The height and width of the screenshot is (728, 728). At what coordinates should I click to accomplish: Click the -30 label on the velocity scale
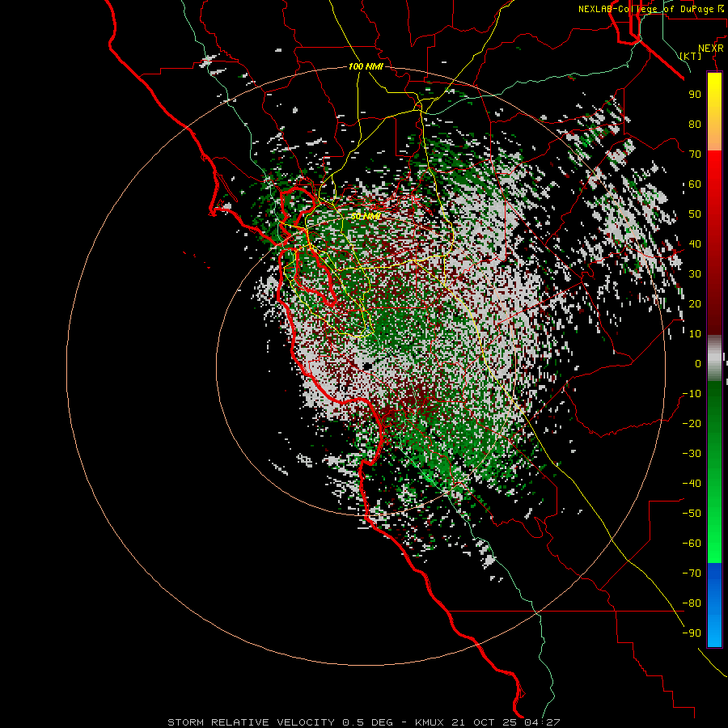pos(692,454)
